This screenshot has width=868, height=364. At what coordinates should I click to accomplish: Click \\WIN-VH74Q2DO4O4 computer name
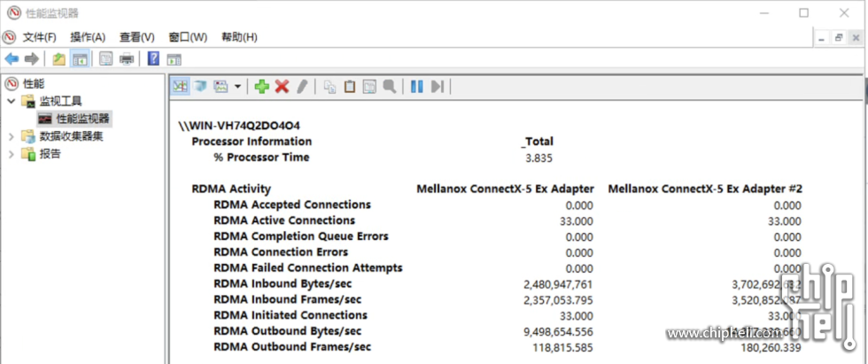239,126
